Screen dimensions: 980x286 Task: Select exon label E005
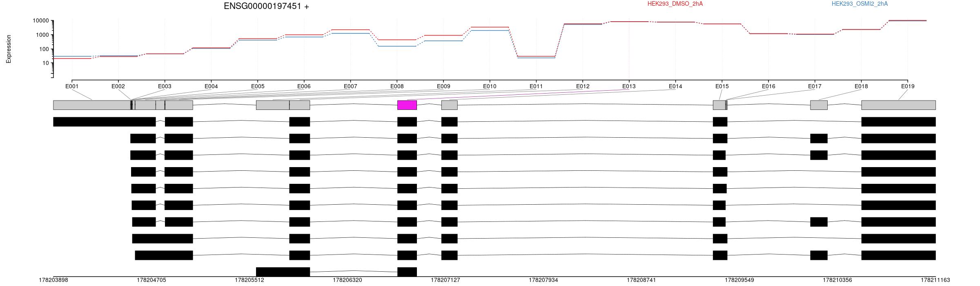pyautogui.click(x=258, y=86)
